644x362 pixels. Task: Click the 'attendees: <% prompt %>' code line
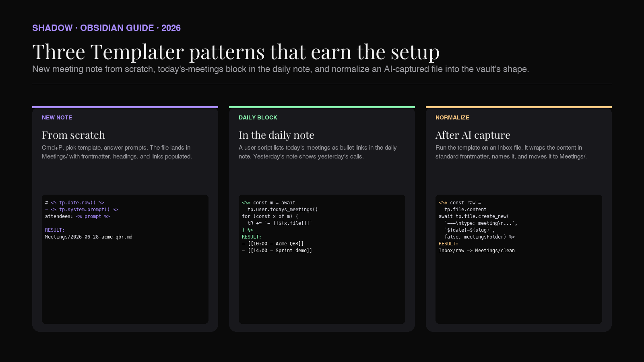click(77, 216)
